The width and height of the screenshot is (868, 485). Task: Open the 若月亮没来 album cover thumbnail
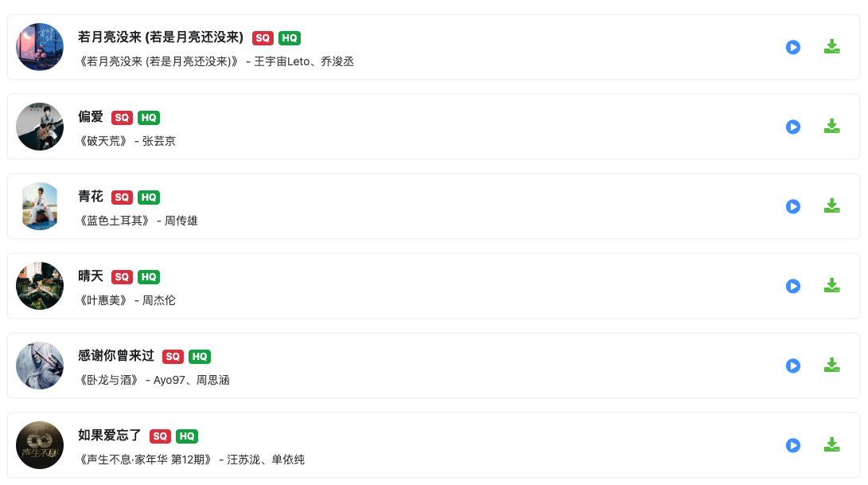click(x=40, y=47)
